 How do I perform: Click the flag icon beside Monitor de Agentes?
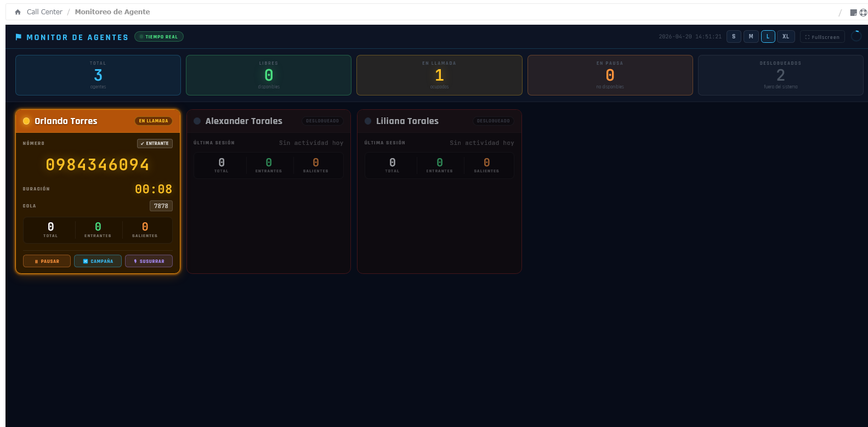19,37
